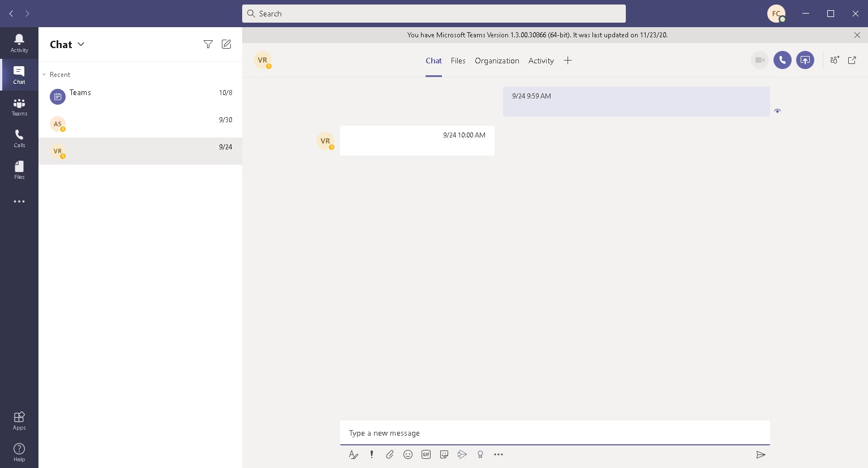Open the Teams meeting chat from 10/8
This screenshot has height=468, width=868.
(140, 97)
